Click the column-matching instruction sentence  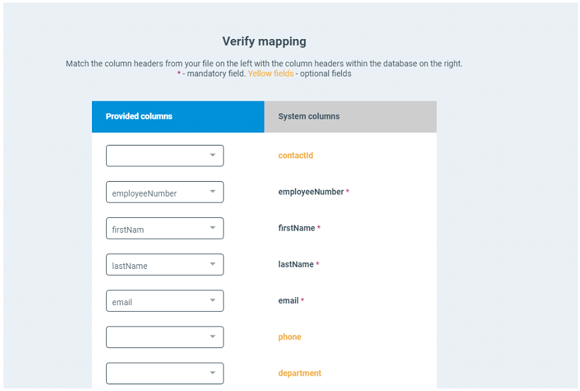point(264,64)
